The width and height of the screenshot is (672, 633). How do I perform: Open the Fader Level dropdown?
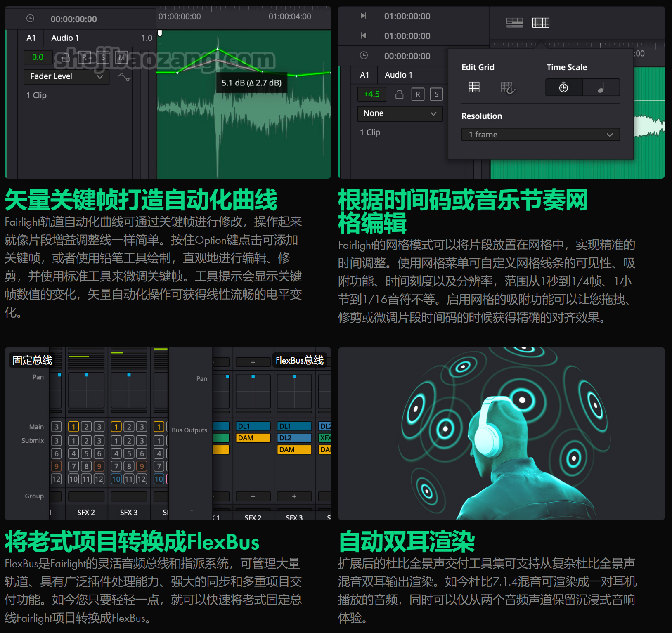coord(66,76)
